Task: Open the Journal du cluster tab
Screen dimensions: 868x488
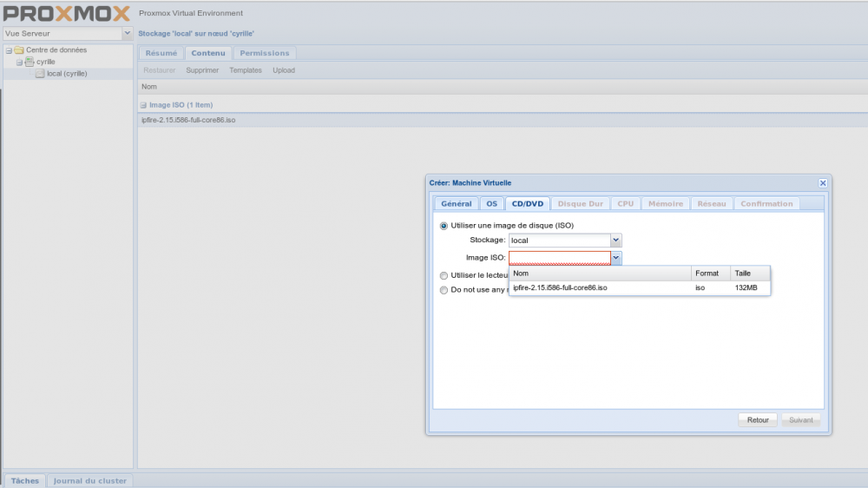Action: coord(89,481)
